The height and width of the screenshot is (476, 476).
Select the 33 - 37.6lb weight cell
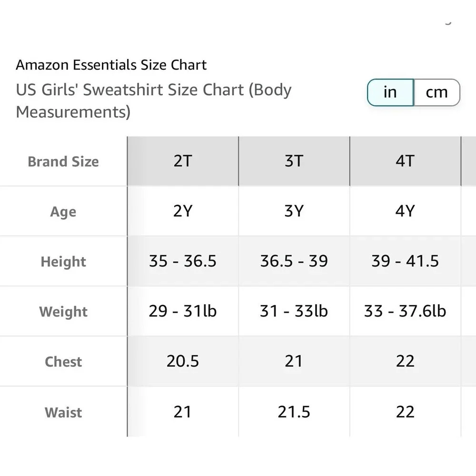(405, 311)
